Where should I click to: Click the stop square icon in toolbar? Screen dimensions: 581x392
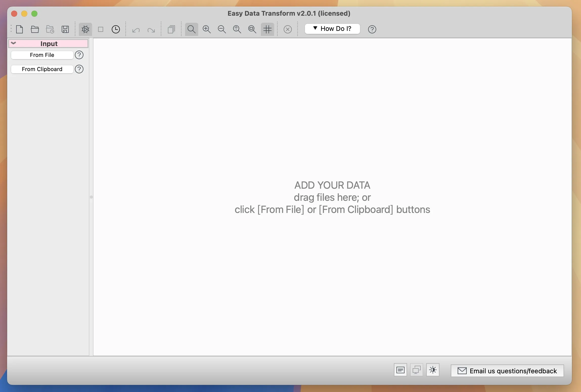click(x=101, y=29)
